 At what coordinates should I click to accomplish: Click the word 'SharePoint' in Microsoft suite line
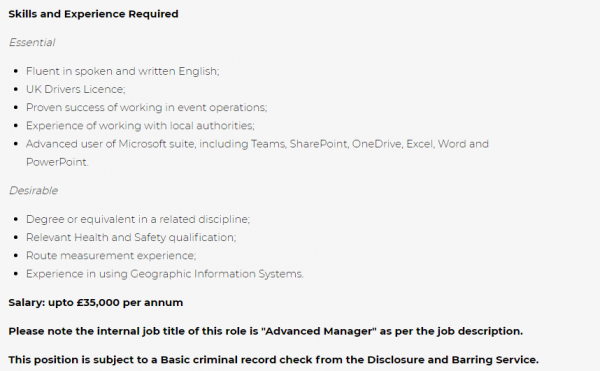[319, 144]
